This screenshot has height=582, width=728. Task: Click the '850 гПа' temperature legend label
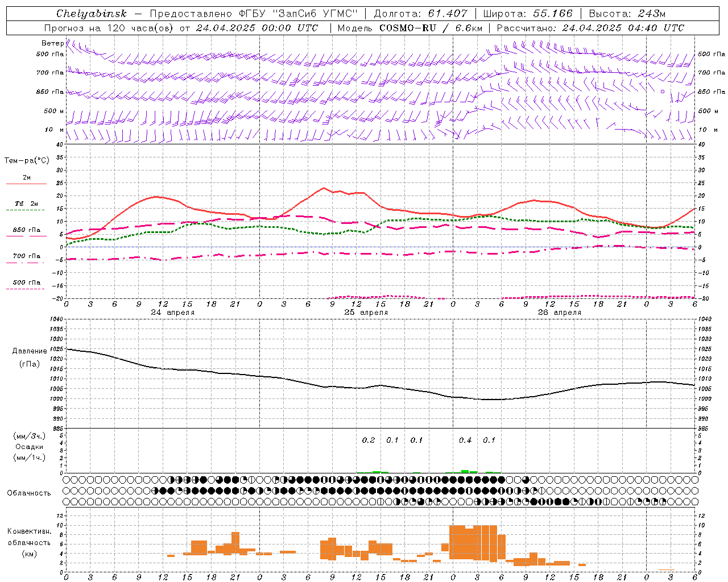click(x=27, y=230)
